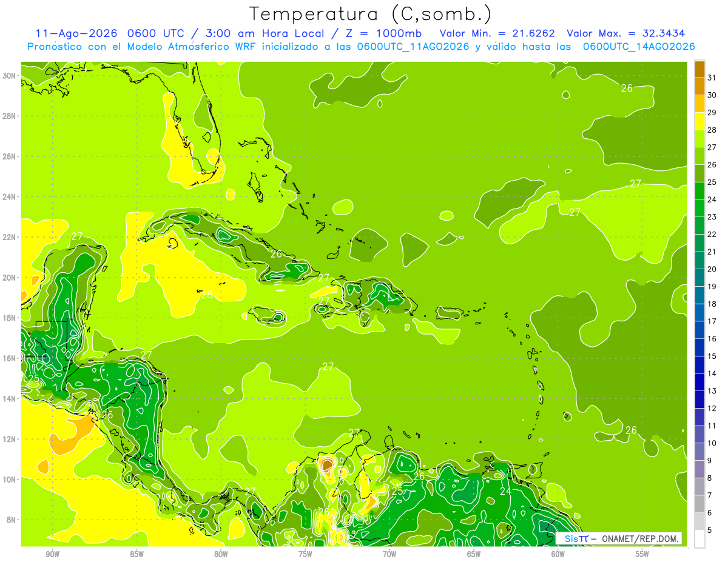Click the 30N latitude axis label
The height and width of the screenshot is (562, 728).
pyautogui.click(x=10, y=76)
